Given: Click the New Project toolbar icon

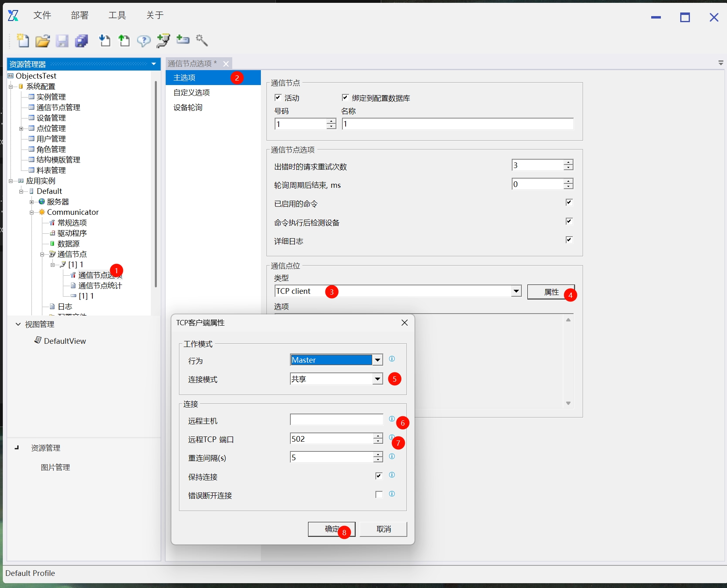Looking at the screenshot, I should (x=23, y=41).
